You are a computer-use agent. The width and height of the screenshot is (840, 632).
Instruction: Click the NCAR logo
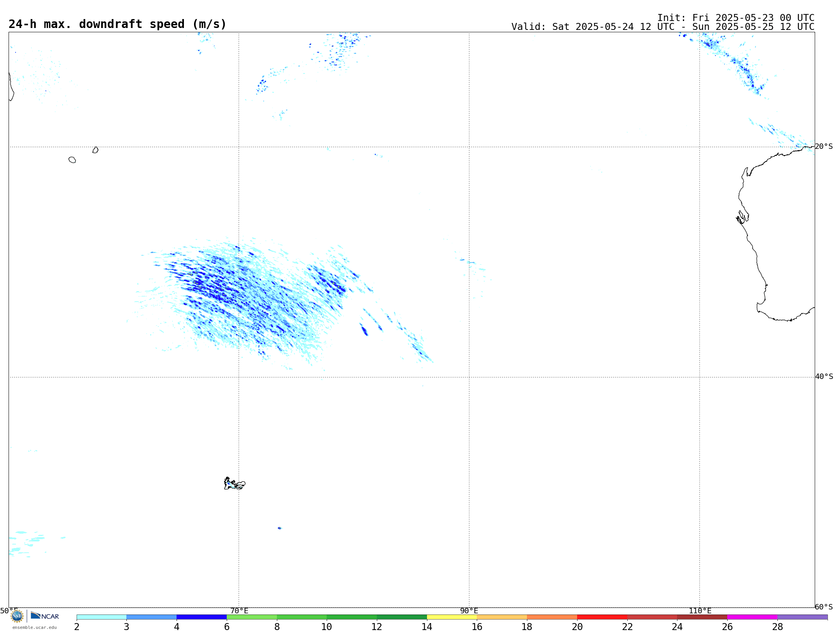[45, 616]
